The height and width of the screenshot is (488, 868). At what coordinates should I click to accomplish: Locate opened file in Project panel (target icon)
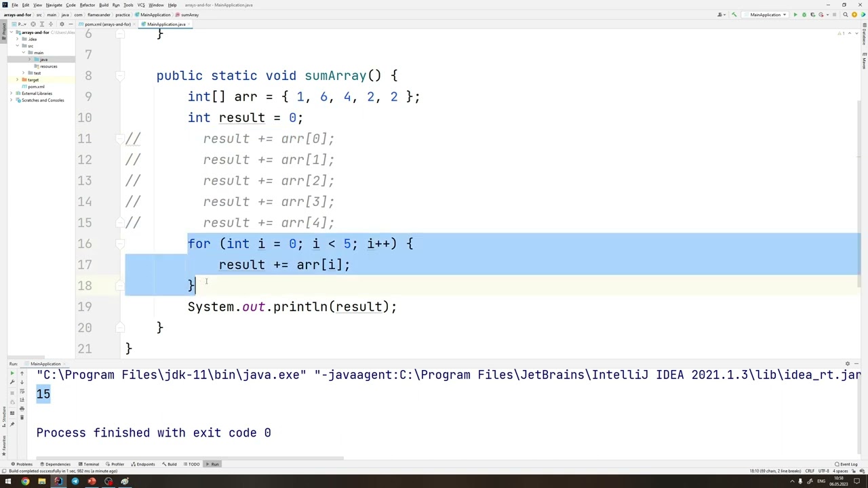pyautogui.click(x=33, y=24)
